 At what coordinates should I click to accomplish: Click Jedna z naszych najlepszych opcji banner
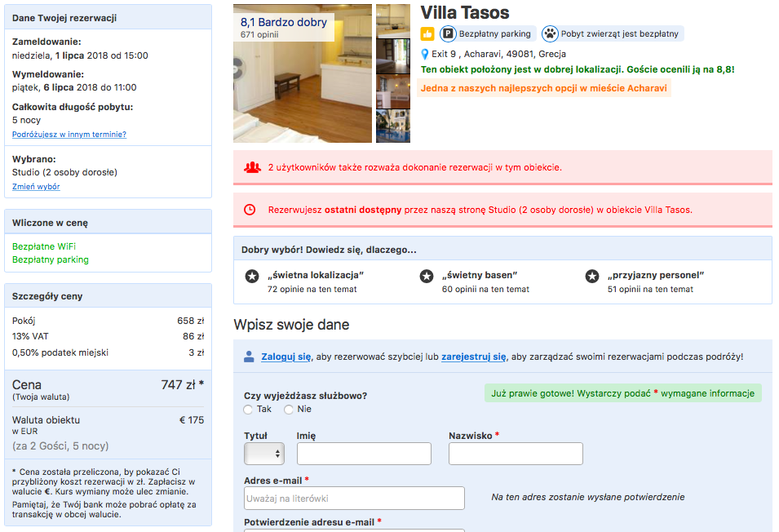543,88
